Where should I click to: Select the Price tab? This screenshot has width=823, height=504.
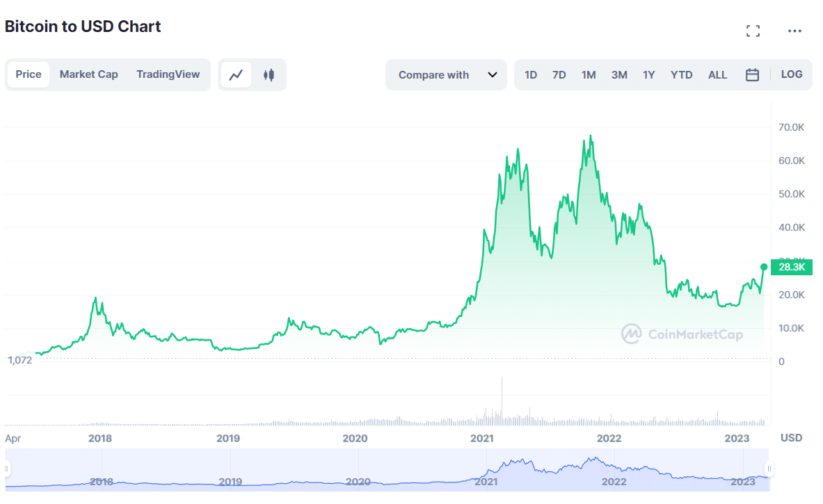point(29,74)
